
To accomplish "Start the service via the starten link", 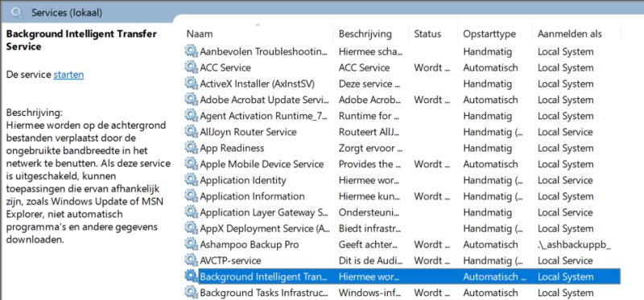I will [x=68, y=75].
